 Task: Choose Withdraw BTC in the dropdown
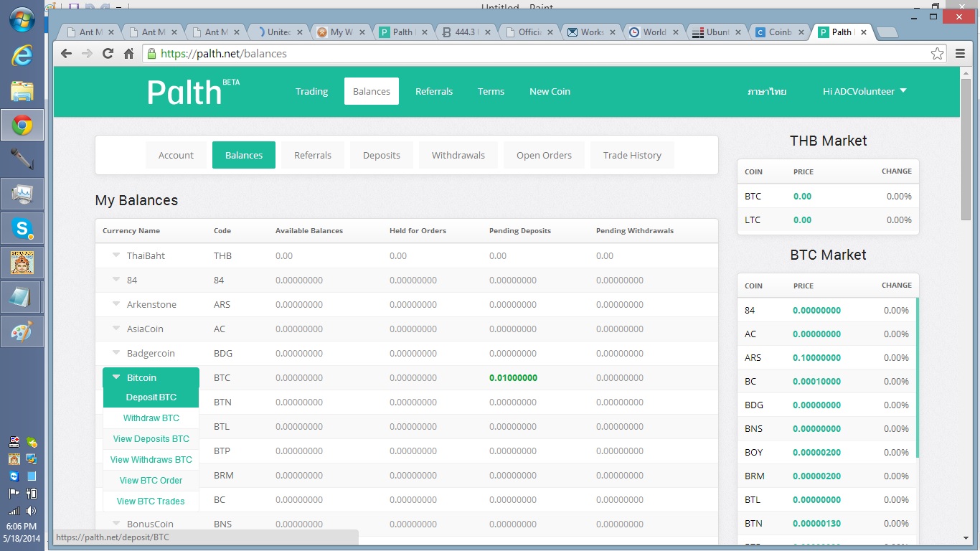[151, 418]
